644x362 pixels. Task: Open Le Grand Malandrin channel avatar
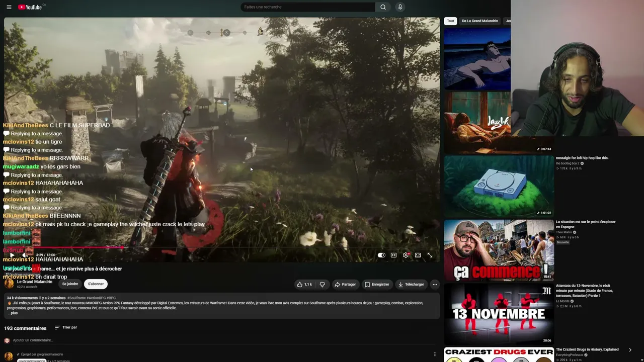pos(9,284)
